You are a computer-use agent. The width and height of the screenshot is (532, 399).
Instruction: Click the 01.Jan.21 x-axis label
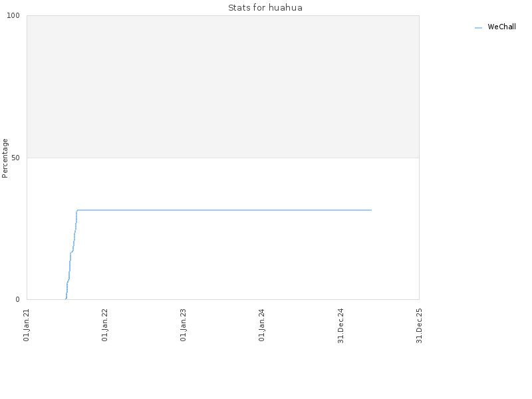tap(27, 325)
